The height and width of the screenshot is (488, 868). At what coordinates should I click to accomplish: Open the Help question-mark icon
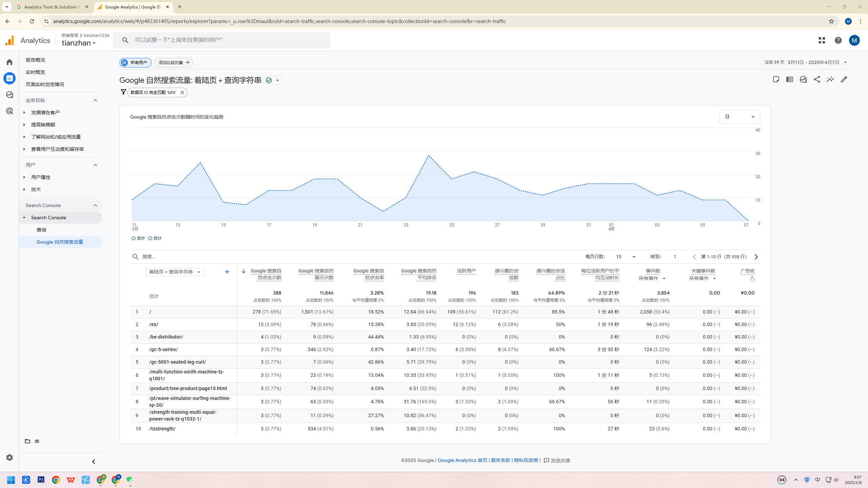[x=838, y=40]
